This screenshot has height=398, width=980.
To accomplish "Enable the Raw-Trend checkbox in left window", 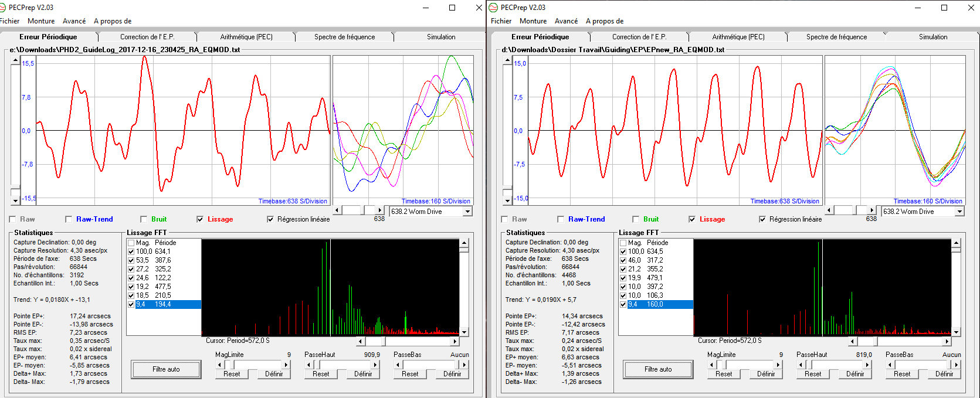I will [x=69, y=219].
